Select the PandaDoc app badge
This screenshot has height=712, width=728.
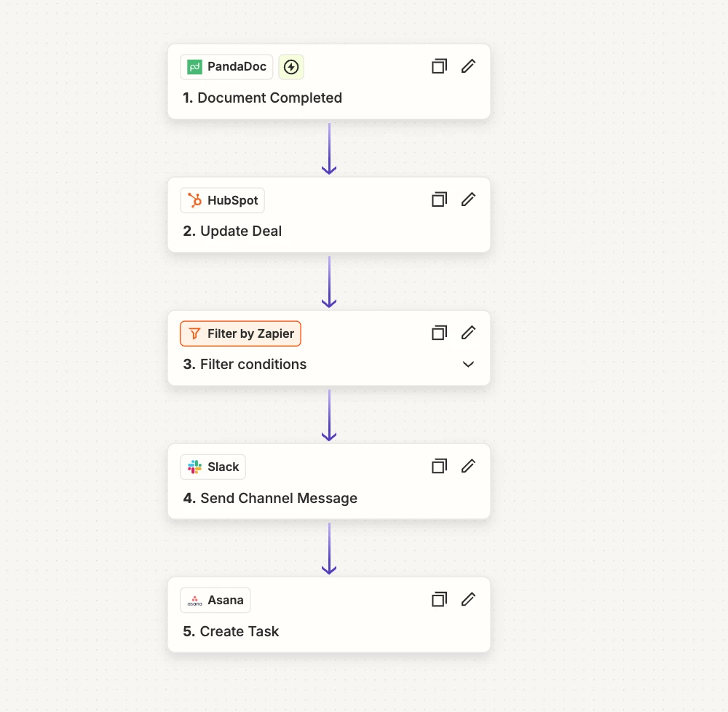pos(226,67)
